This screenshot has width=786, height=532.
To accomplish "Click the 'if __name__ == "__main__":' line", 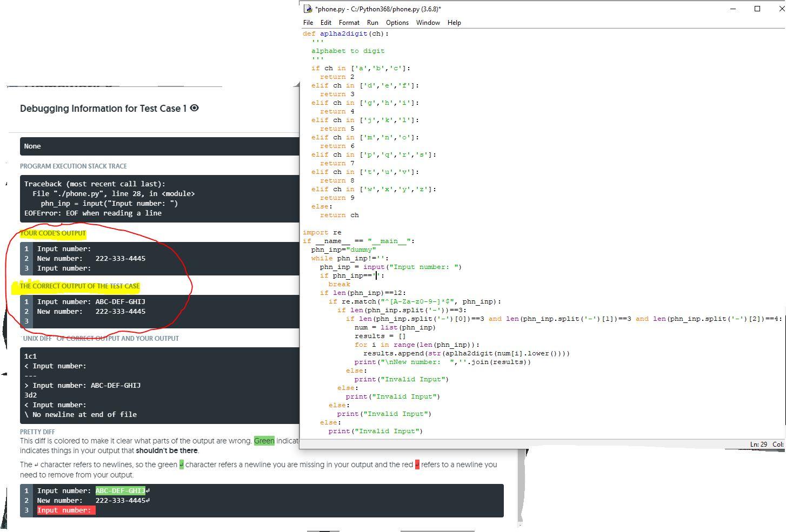I will 359,241.
